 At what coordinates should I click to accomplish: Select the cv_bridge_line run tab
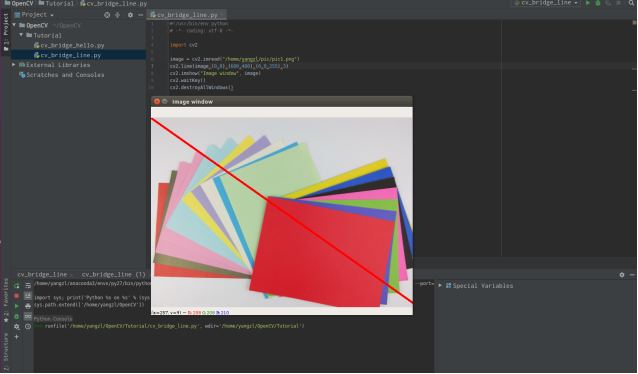pos(42,274)
